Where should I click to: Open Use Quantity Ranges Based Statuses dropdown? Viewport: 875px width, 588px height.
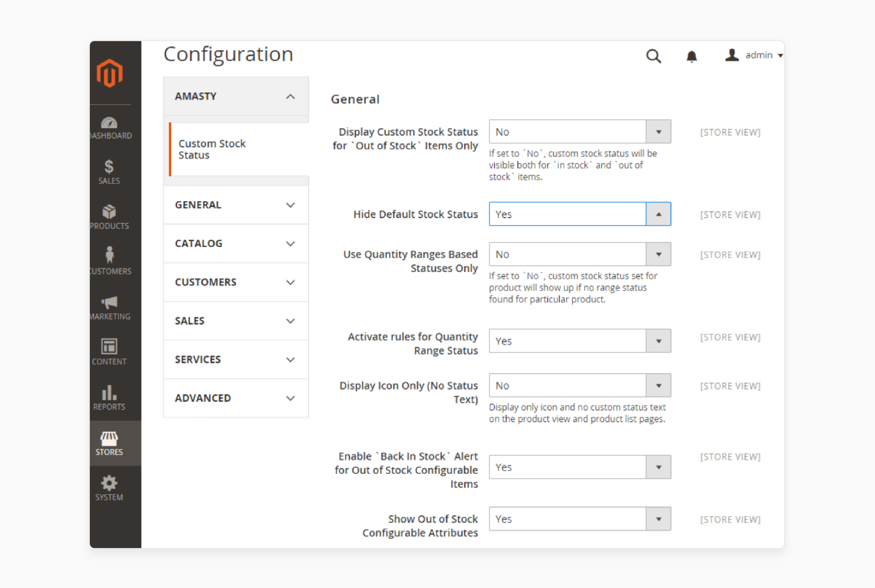[x=580, y=254]
